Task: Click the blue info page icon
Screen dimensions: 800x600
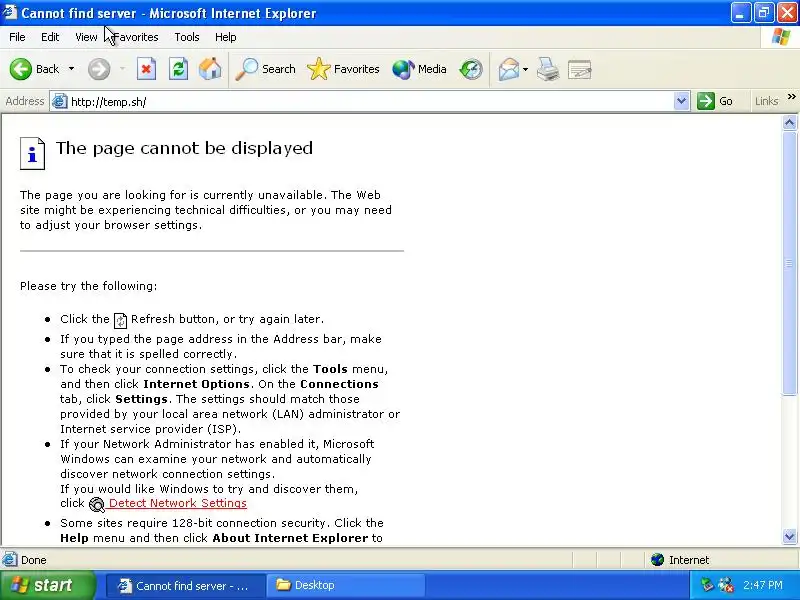Action: [x=33, y=153]
